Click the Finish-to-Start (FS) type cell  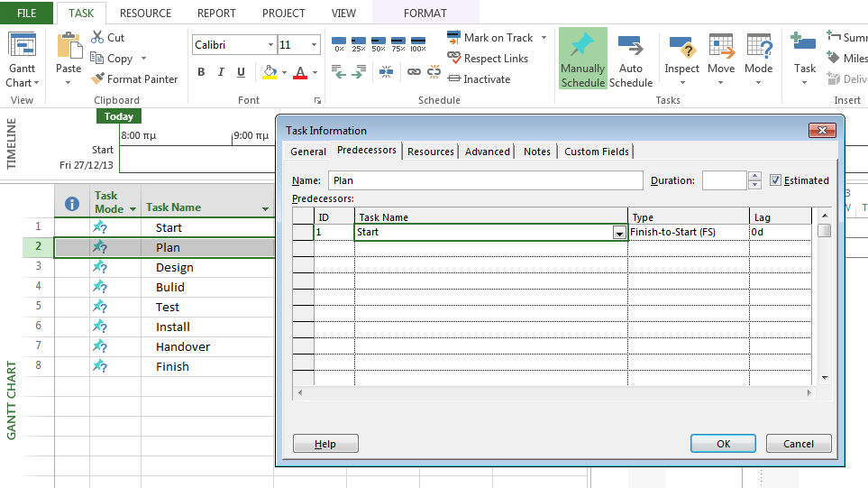pos(688,232)
